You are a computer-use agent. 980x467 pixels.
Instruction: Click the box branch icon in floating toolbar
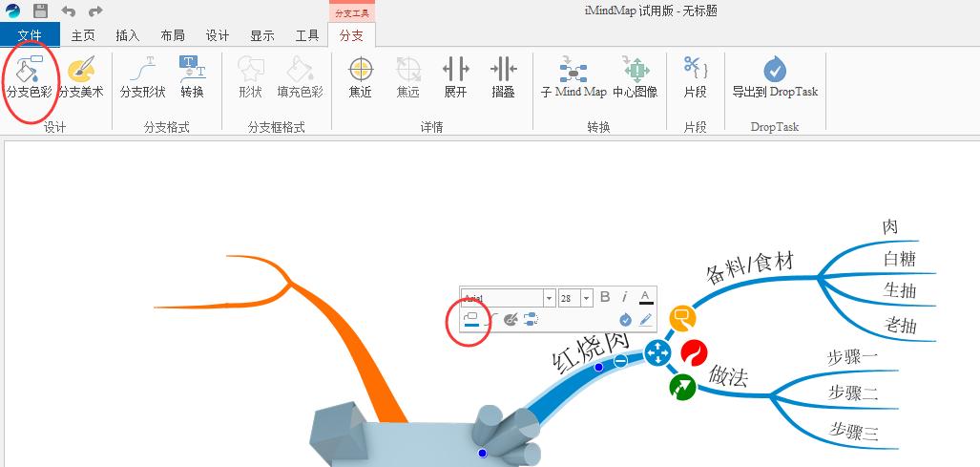[531, 320]
